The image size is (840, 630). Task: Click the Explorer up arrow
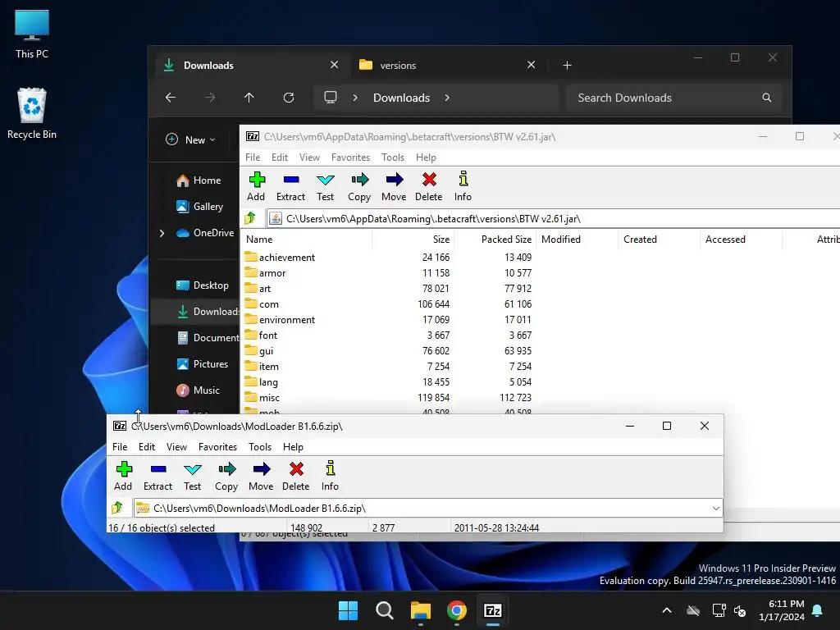(249, 98)
